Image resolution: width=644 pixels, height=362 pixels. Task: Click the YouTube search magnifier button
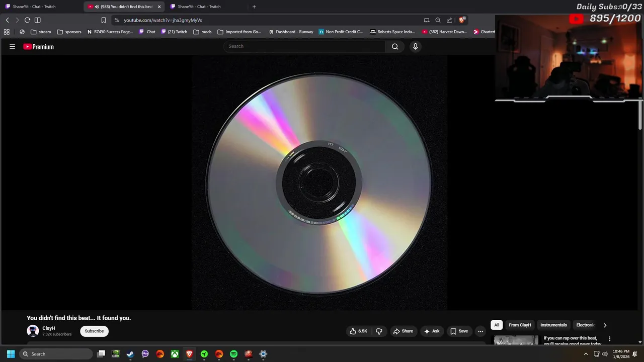pyautogui.click(x=395, y=46)
